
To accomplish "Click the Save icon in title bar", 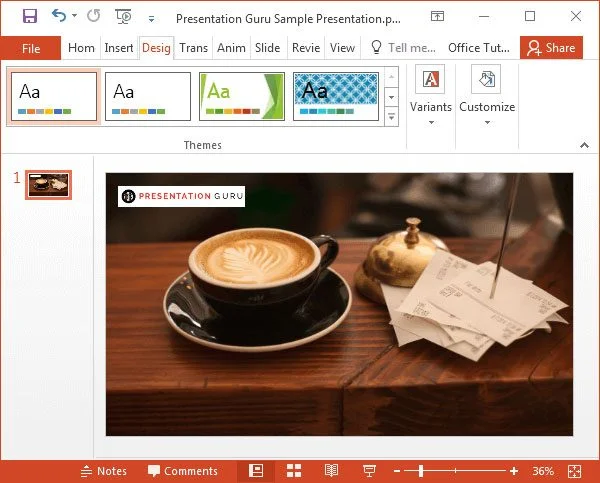I will [x=29, y=17].
